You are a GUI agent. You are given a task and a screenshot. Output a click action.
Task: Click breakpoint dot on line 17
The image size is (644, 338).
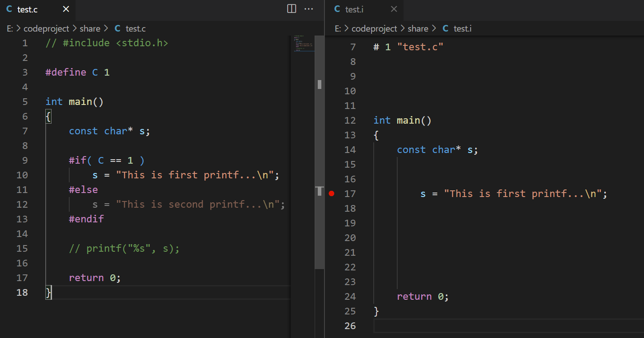[332, 193]
